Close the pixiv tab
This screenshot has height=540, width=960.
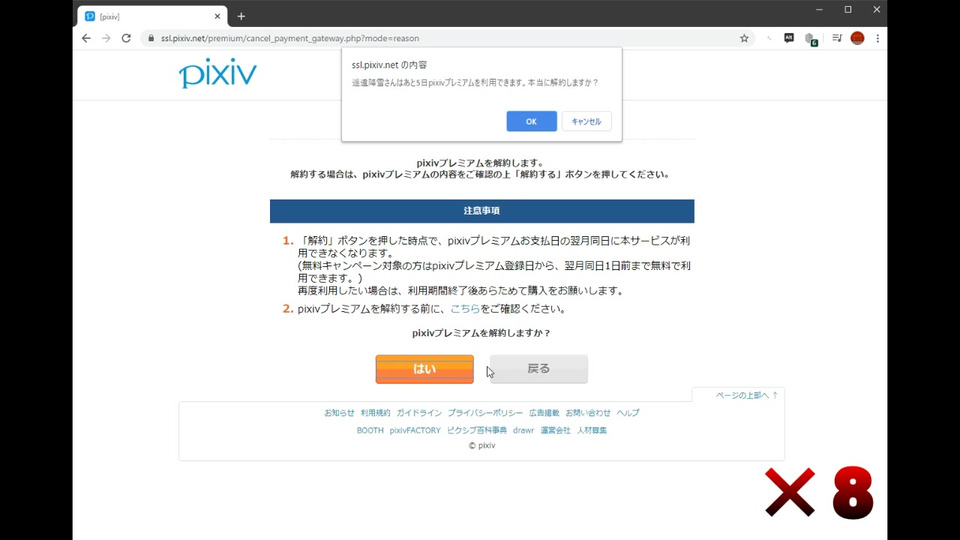217,17
